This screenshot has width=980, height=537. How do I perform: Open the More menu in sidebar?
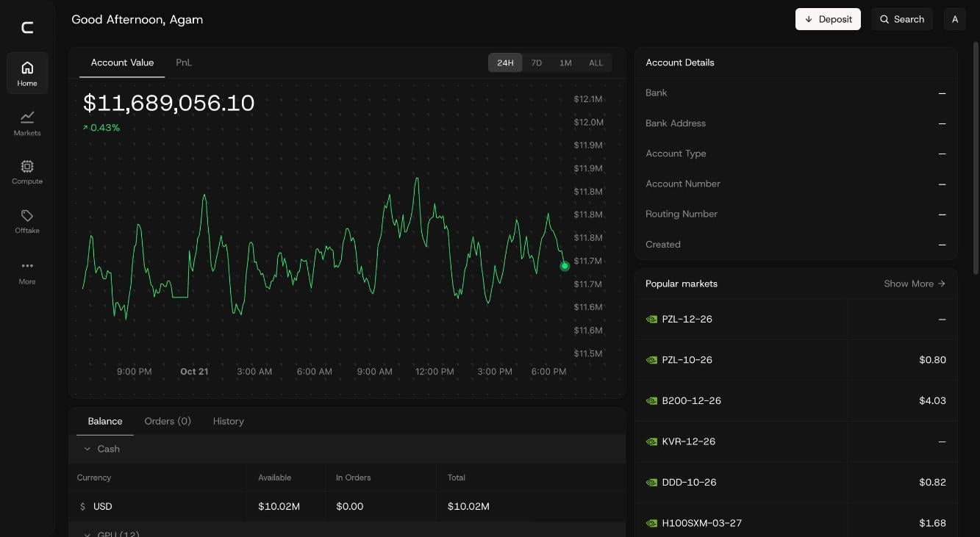click(x=27, y=272)
